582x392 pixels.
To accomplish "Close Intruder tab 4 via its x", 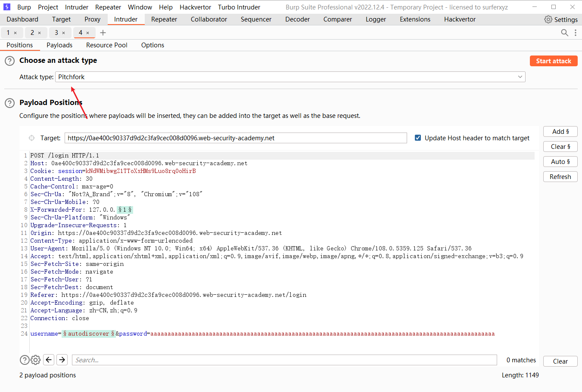I will [88, 33].
